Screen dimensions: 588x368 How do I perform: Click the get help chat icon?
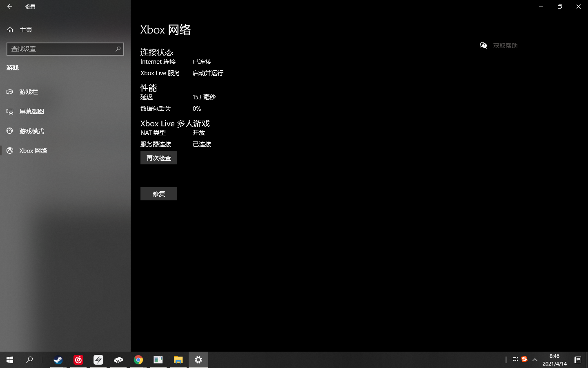pyautogui.click(x=483, y=45)
